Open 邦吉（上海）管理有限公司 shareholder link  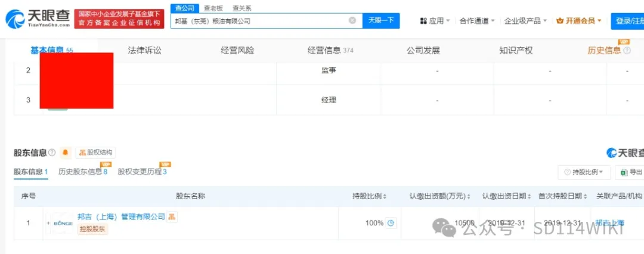[121, 216]
